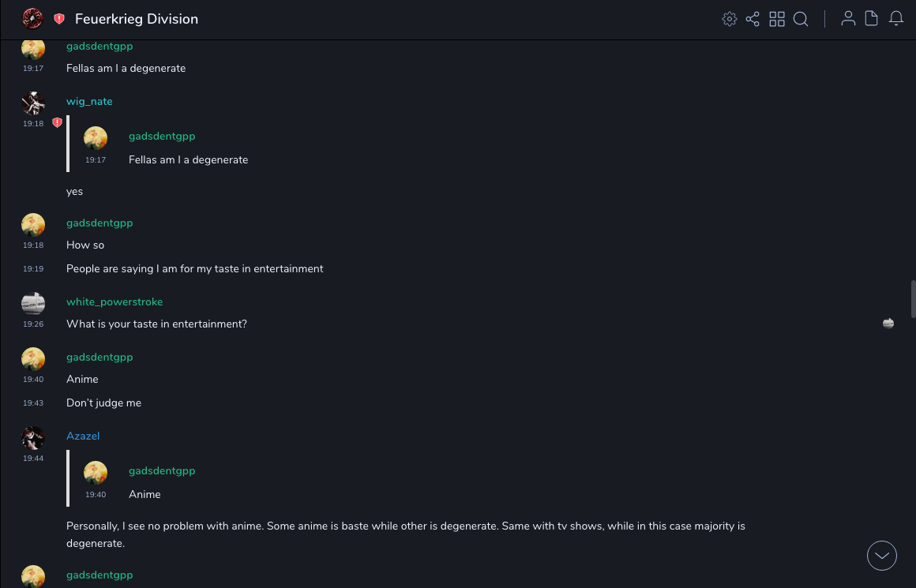Click the share icon in the header

(753, 19)
